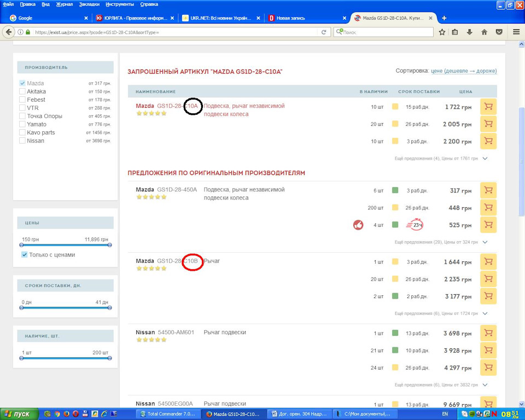The height and width of the screenshot is (420, 525).
Task: Click the 150 грн minimum price slider handle
Action: click(22, 245)
